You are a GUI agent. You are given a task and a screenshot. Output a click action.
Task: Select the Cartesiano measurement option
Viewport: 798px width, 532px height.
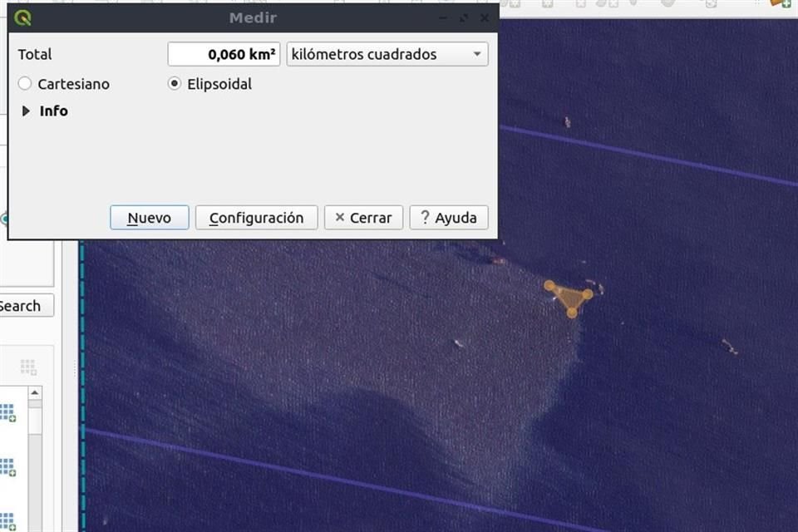[x=25, y=84]
